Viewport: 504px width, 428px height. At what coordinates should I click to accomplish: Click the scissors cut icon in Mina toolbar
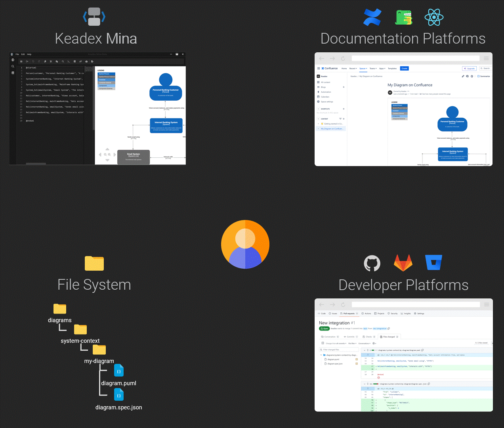(51, 61)
